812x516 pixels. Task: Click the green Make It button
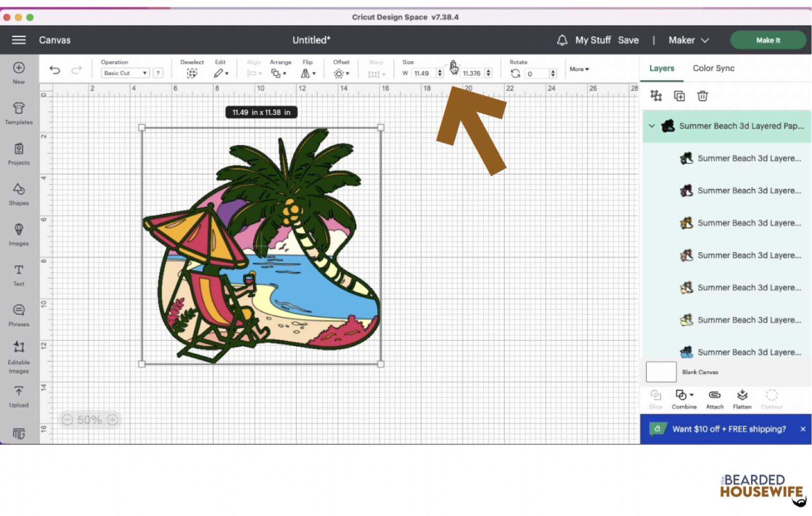tap(768, 40)
